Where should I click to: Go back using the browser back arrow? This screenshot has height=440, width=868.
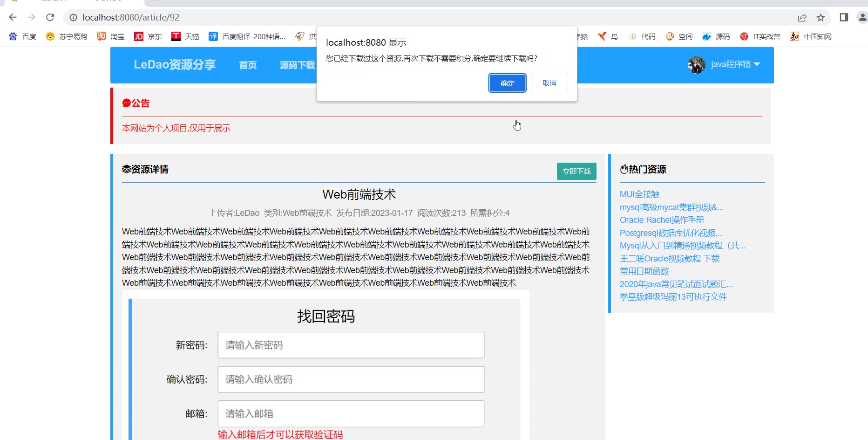(x=13, y=17)
